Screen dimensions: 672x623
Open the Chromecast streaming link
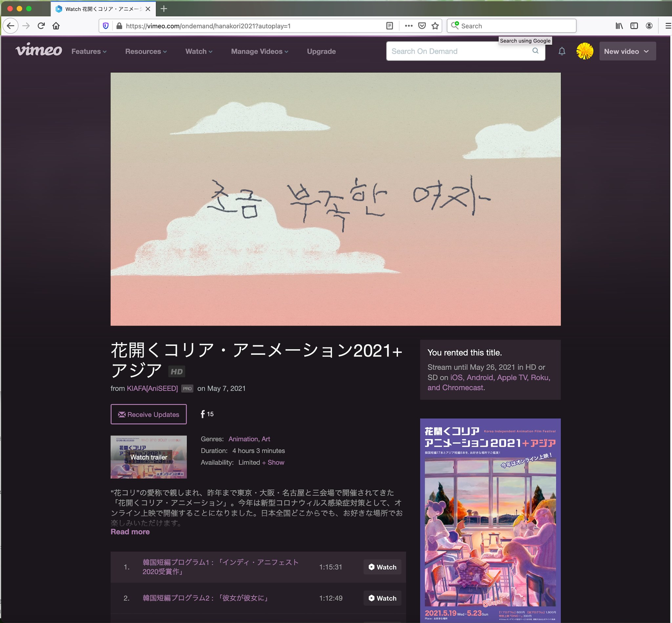[x=463, y=388]
